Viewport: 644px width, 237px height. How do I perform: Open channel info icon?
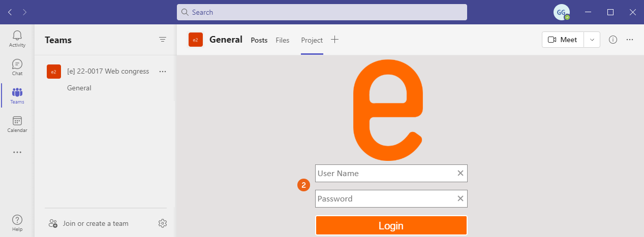(613, 40)
